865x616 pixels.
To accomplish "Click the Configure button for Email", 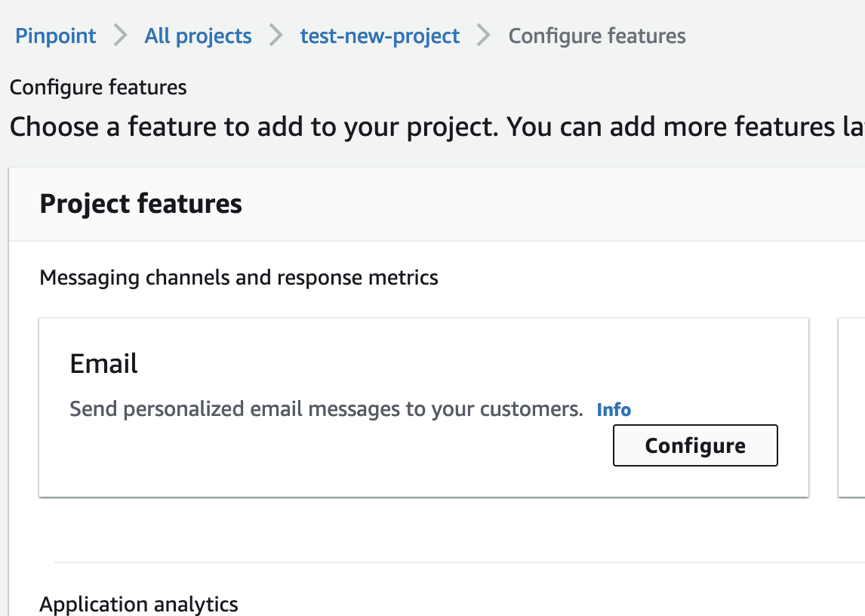I will 695,445.
